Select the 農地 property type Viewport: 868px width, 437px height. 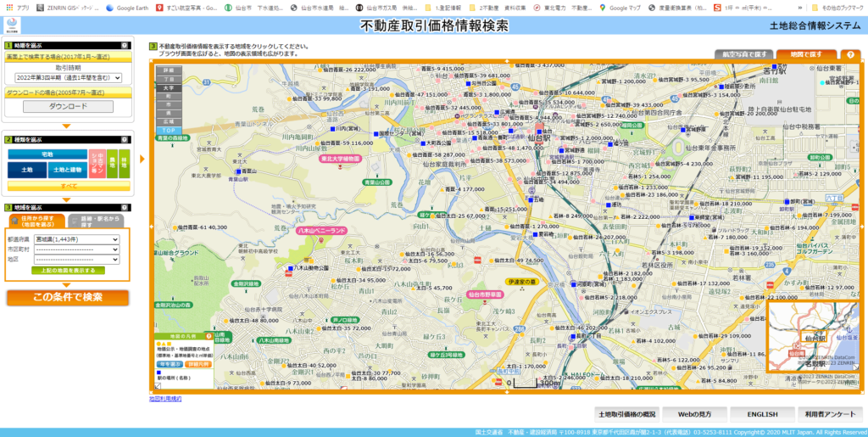click(x=112, y=164)
